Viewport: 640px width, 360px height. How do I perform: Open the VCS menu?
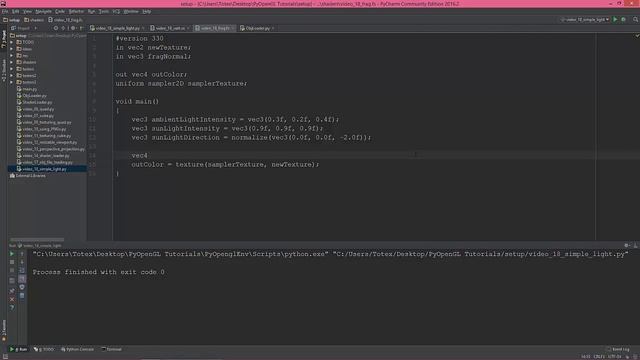click(116, 11)
